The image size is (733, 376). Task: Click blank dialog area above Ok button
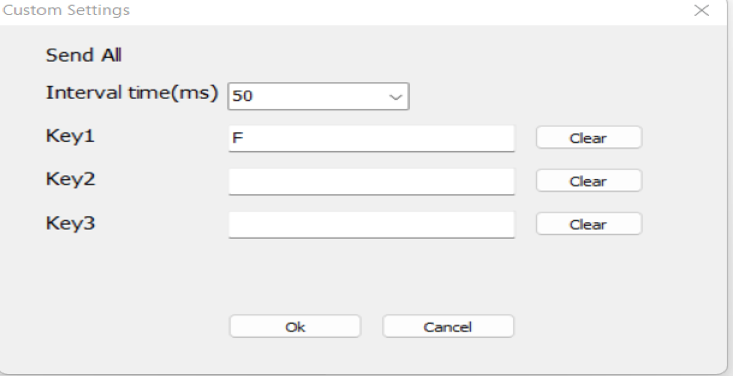click(x=295, y=281)
